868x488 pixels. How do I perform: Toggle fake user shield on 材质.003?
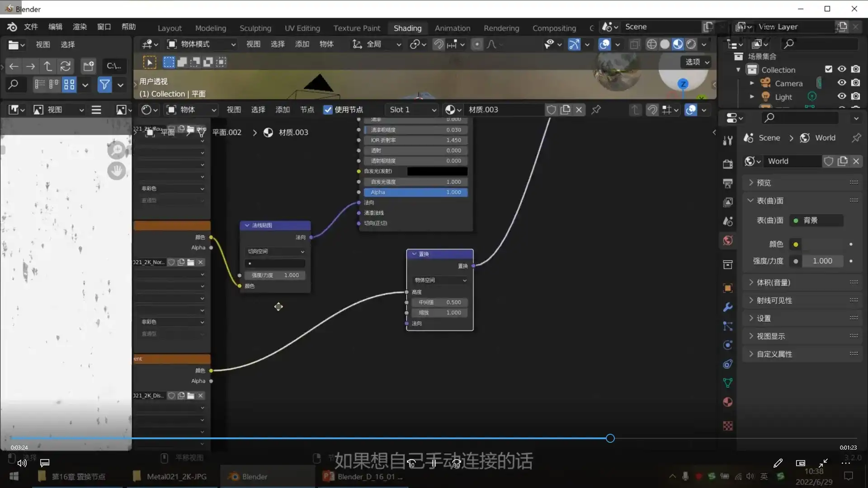coord(551,109)
